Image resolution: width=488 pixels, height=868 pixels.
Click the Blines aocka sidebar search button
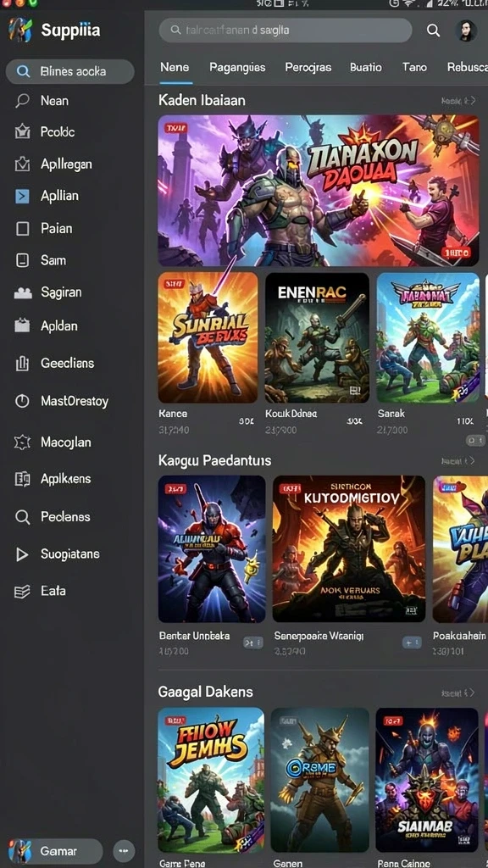69,71
